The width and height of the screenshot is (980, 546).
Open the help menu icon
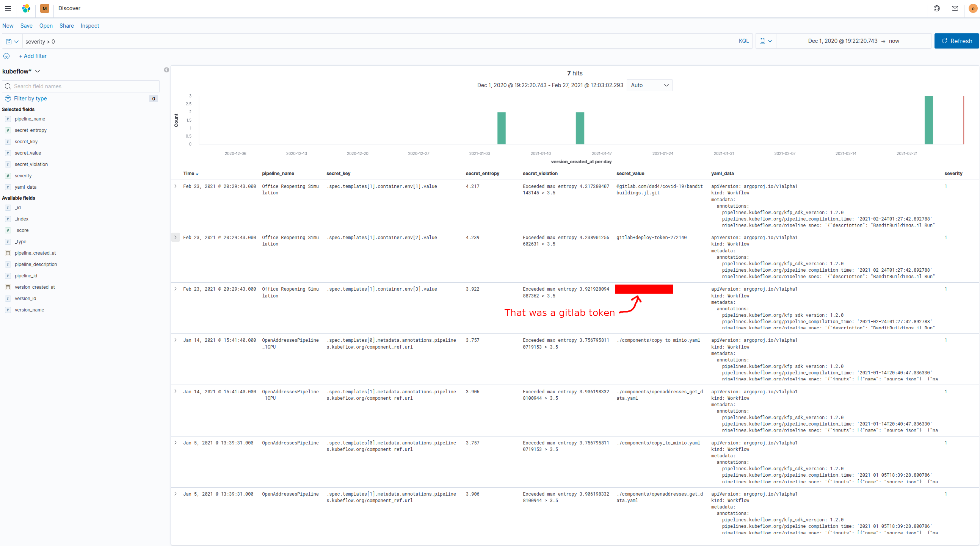[x=937, y=8]
